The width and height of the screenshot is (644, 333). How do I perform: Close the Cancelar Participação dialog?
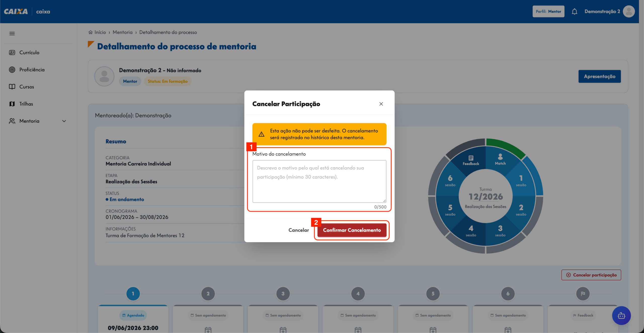[x=381, y=104]
